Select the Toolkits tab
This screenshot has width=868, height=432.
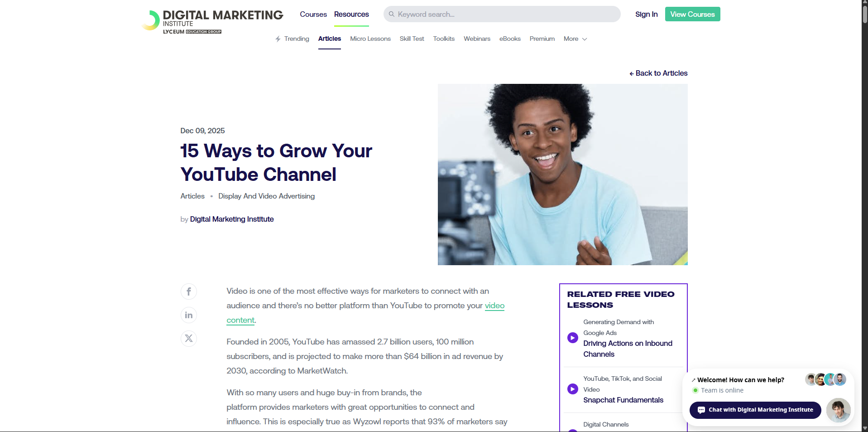[443, 39]
